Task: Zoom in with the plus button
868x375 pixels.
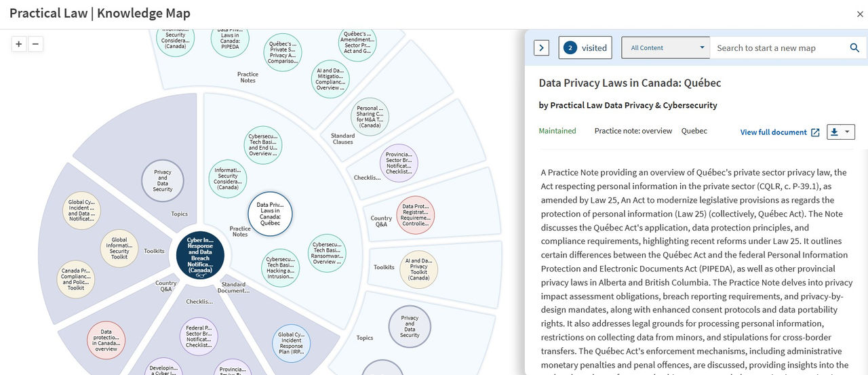Action: coord(19,44)
